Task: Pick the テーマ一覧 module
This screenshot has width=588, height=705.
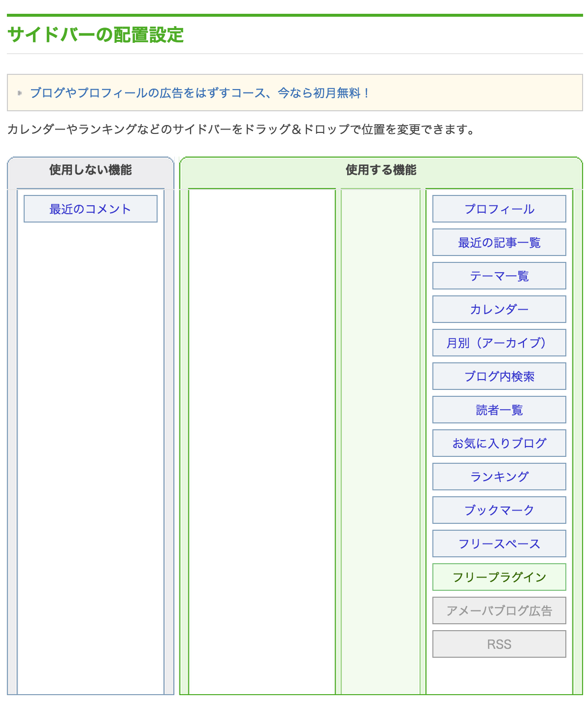Action: (x=499, y=276)
